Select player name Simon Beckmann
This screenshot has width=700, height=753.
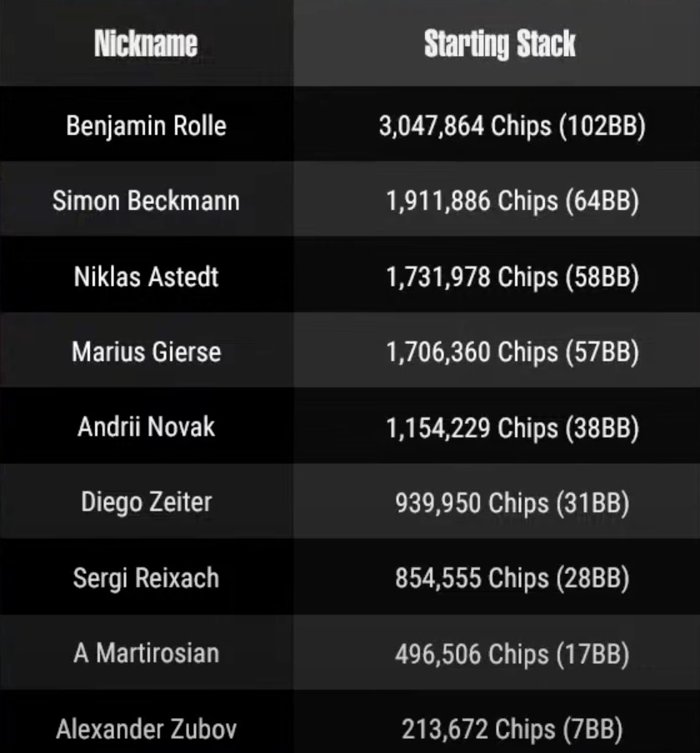(146, 201)
